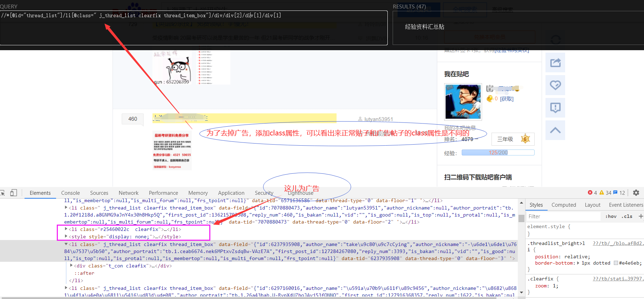Click the 125/200 experience progress bar
The height and width of the screenshot is (299, 644).
pyautogui.click(x=498, y=153)
